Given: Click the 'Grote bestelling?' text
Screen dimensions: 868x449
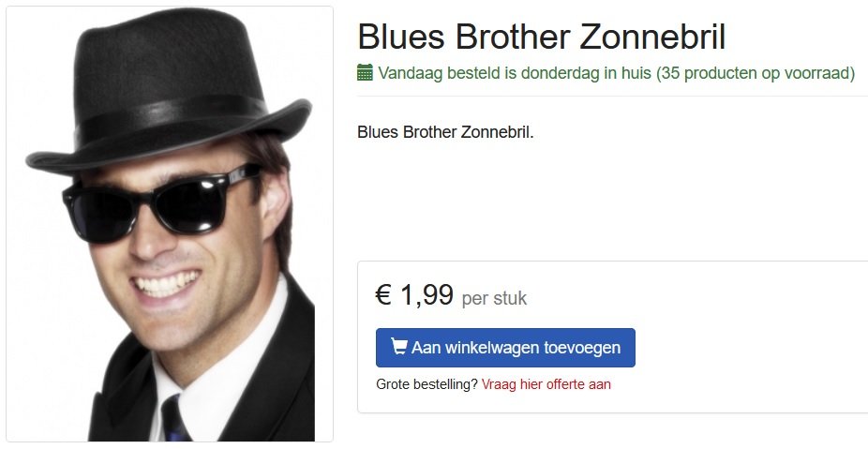Looking at the screenshot, I should 427,384.
